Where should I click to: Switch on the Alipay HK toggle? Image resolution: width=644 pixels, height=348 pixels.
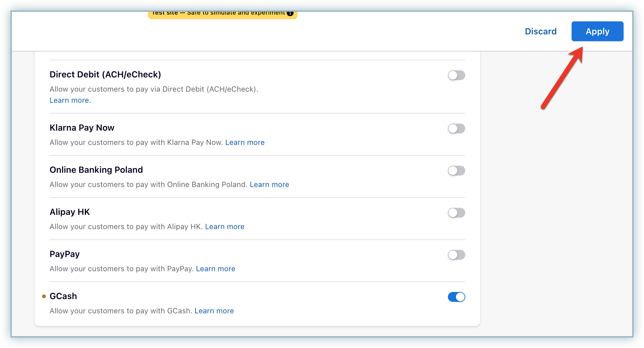(x=456, y=213)
